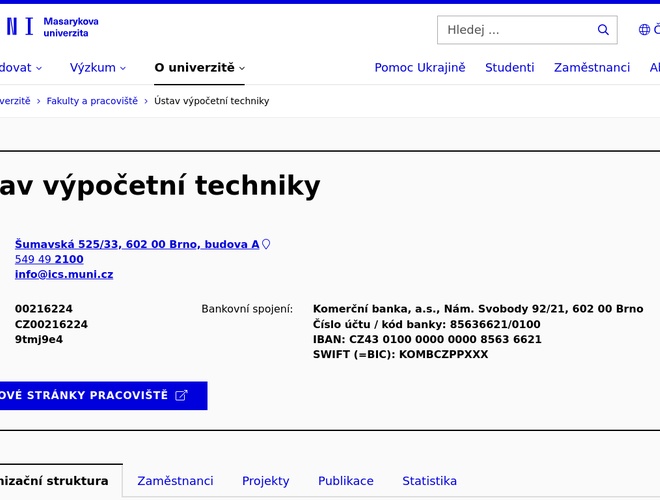Click the map pin icon beside address
Viewport: 660px width, 500px height.
pos(266,244)
